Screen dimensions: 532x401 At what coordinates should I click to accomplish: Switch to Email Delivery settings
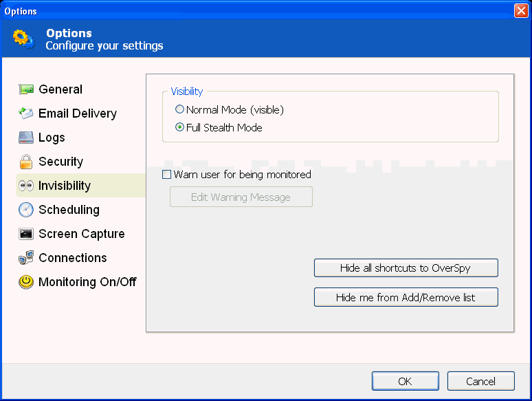tap(77, 113)
